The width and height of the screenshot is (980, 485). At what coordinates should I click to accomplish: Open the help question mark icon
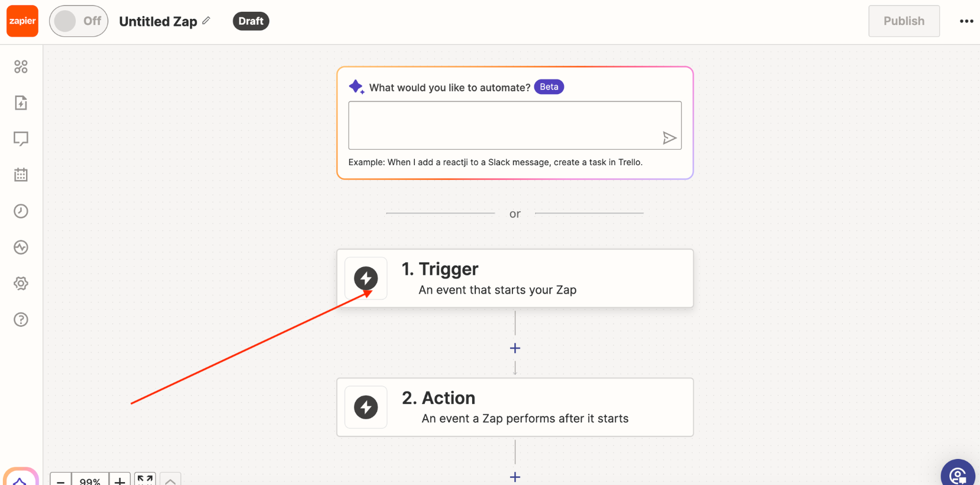[21, 320]
